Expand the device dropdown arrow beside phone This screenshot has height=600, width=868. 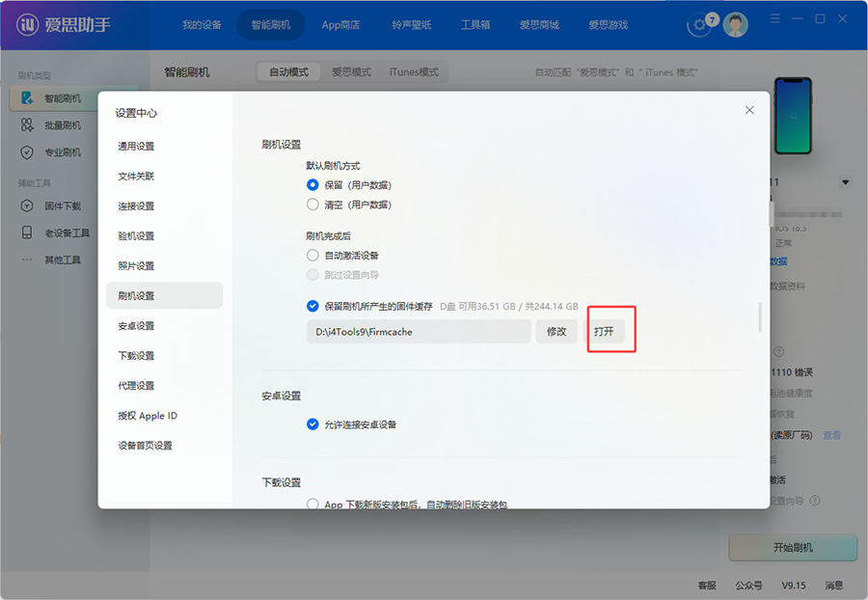coord(845,182)
